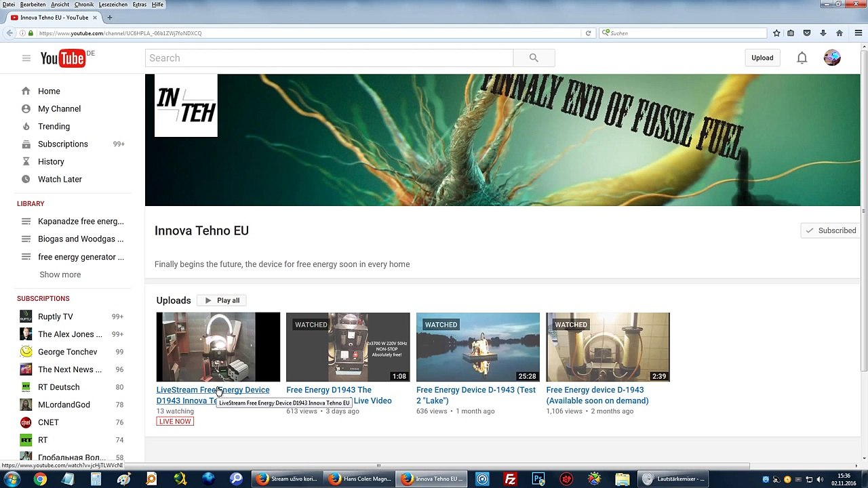Open a new browser tab

pos(110,18)
